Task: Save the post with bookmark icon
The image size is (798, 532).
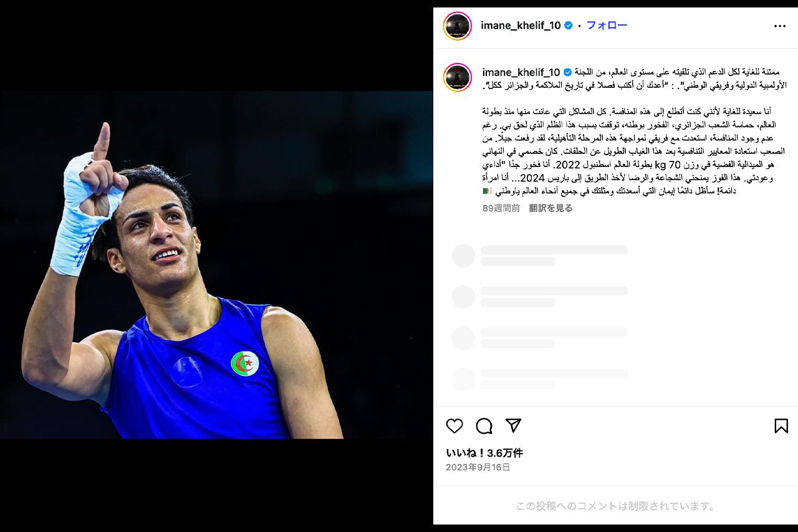Action: coord(781,426)
